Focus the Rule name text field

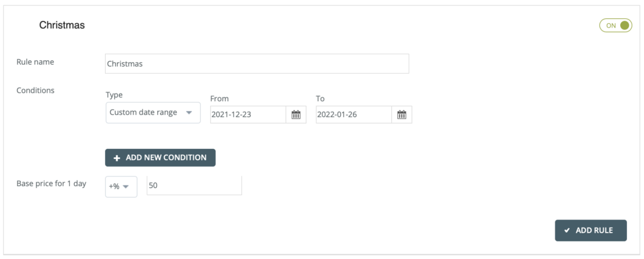[x=257, y=63]
